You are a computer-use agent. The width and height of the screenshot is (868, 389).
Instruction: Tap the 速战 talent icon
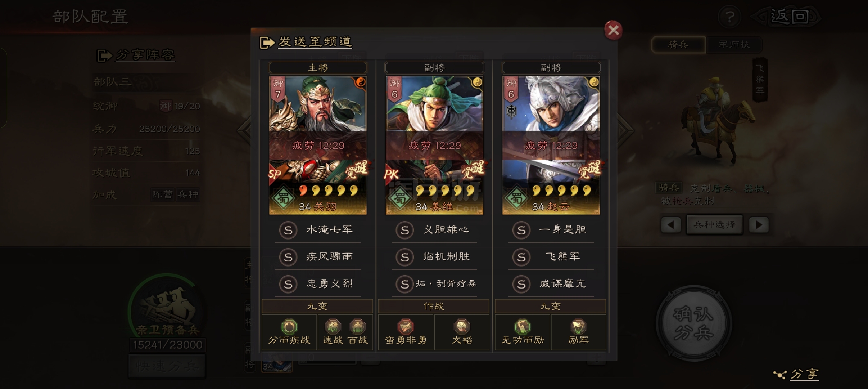(333, 327)
